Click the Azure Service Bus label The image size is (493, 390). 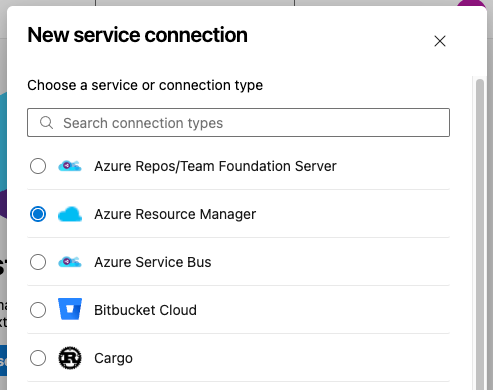point(153,262)
